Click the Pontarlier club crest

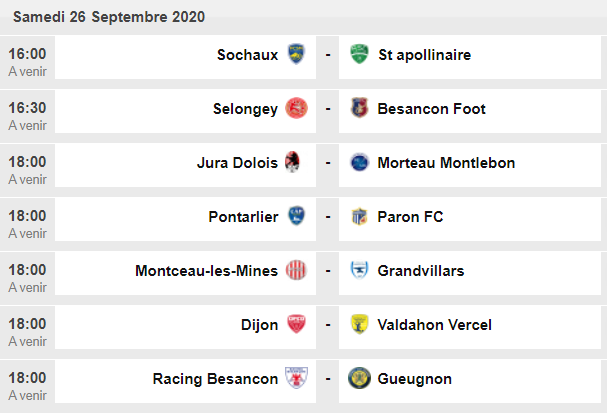coord(296,217)
